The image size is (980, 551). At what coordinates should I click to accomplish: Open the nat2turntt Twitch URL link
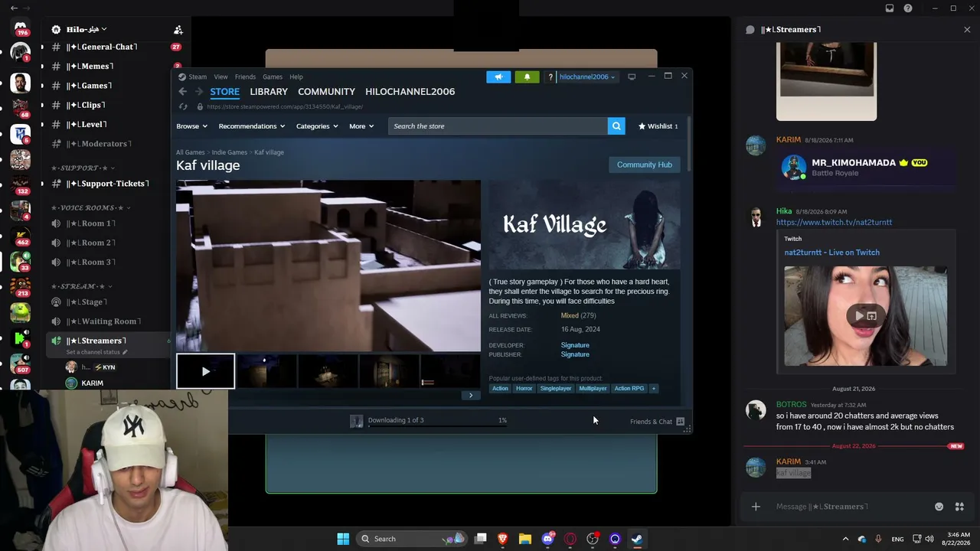coord(834,222)
